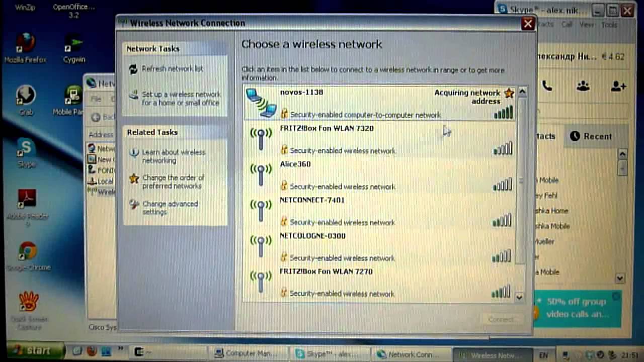Click the antenna icon for Alice360
The width and height of the screenshot is (644, 362).
(x=261, y=174)
